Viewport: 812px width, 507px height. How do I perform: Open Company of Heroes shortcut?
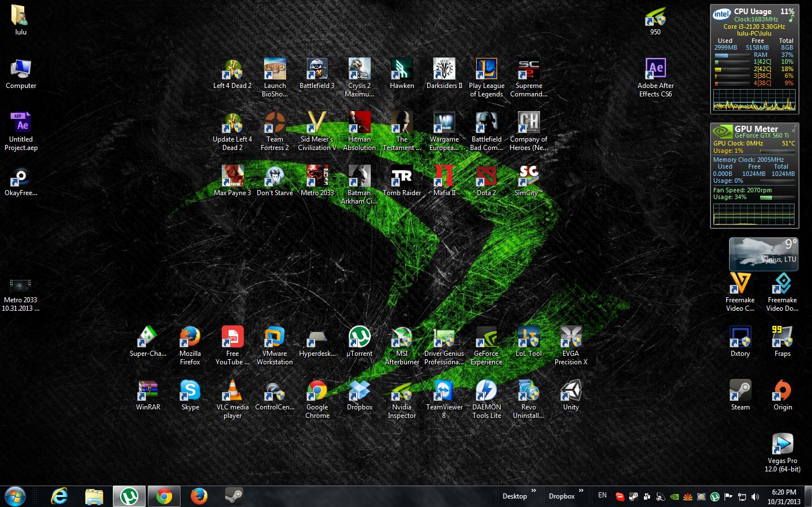[x=529, y=131]
